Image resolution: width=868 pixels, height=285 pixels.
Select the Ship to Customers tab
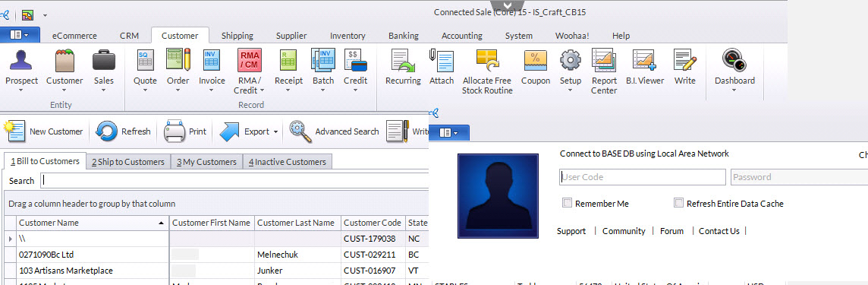[x=128, y=162]
